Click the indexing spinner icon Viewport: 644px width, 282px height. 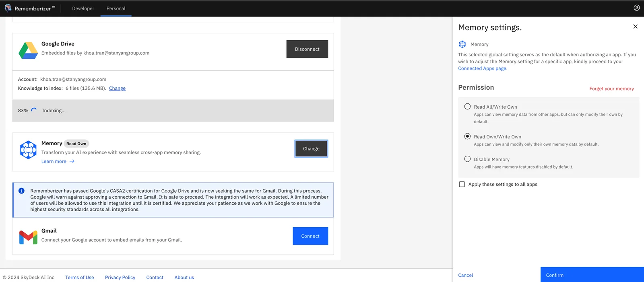34,110
